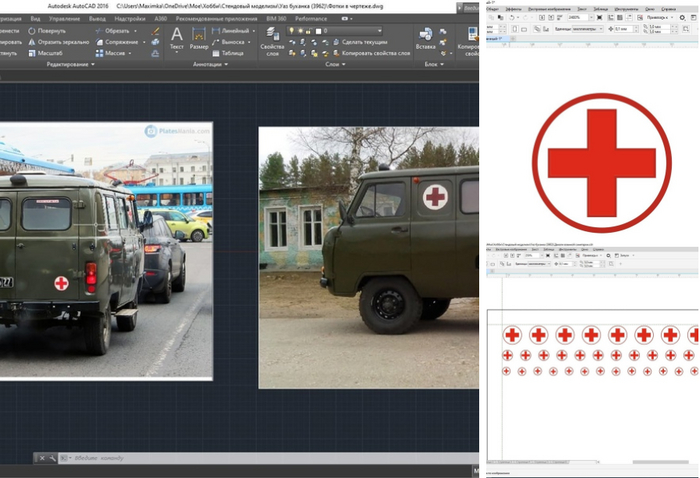Expand the Блок panel
This screenshot has width=700, height=478.
(x=434, y=64)
